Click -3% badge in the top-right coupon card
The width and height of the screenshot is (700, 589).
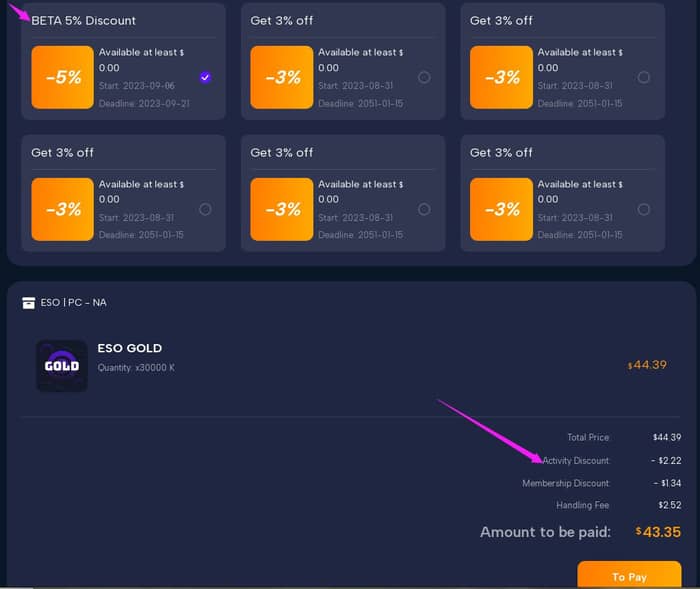[501, 77]
